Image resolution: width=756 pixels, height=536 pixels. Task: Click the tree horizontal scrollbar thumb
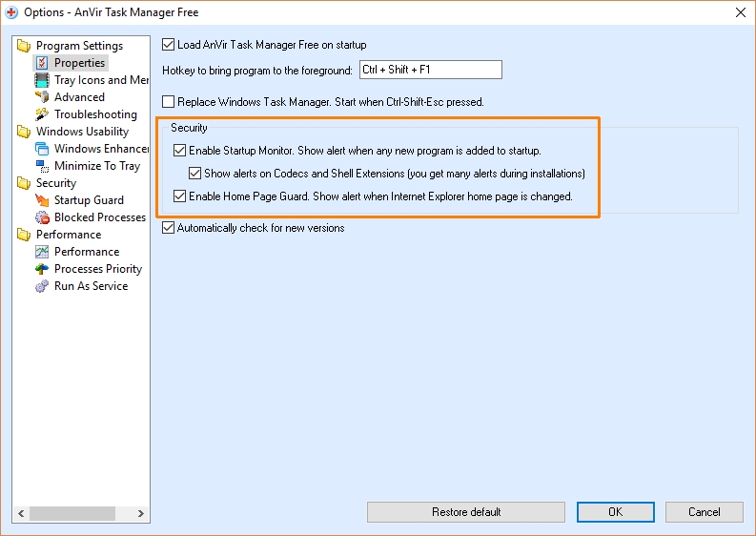pos(72,513)
